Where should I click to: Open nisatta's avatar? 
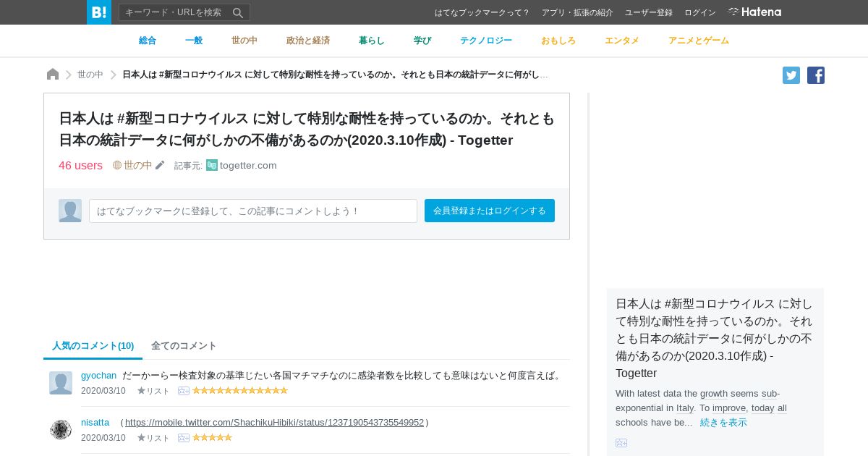coord(61,430)
